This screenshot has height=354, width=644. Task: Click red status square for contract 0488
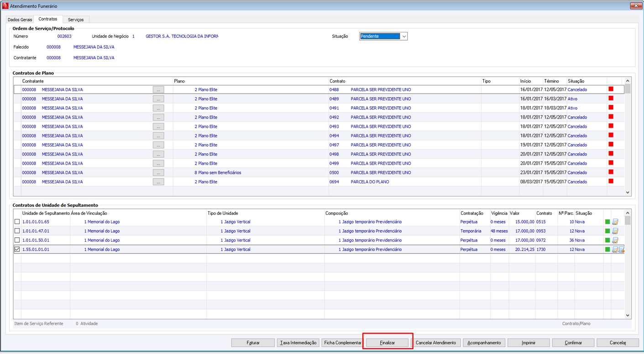(x=611, y=89)
